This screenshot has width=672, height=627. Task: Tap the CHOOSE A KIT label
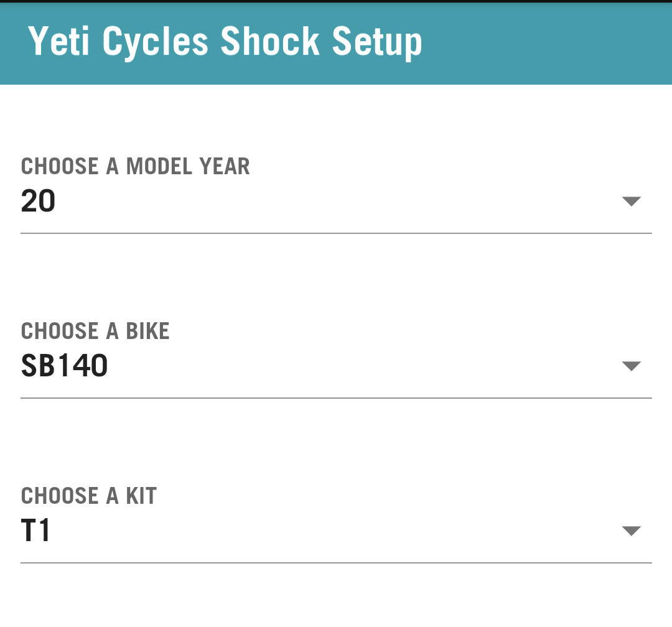pyautogui.click(x=89, y=496)
